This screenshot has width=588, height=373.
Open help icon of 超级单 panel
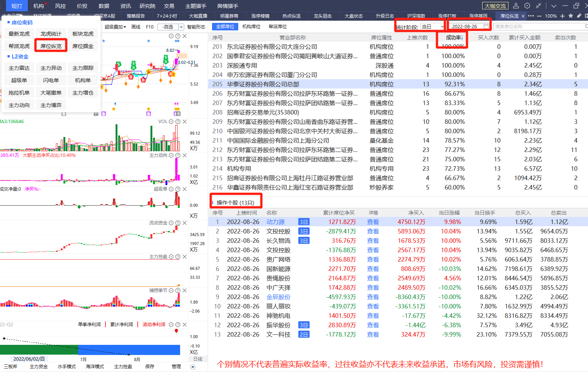178,189
